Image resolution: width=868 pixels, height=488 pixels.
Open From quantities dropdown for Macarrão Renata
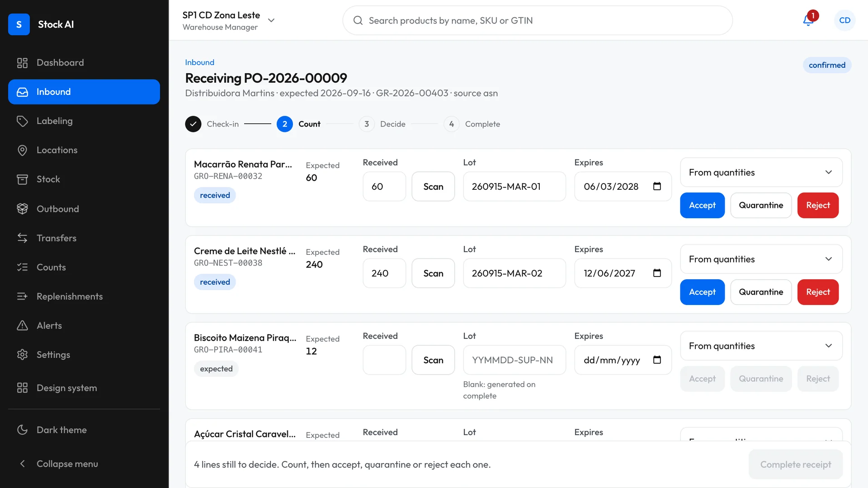point(761,172)
